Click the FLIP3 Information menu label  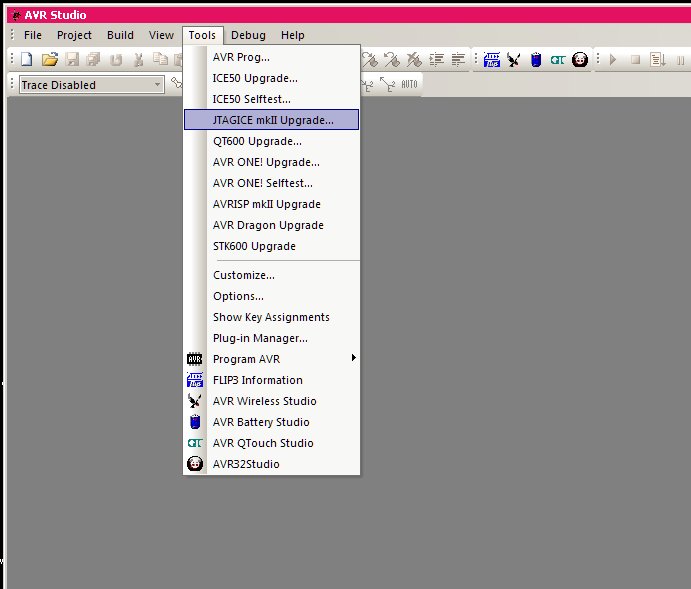click(x=258, y=380)
